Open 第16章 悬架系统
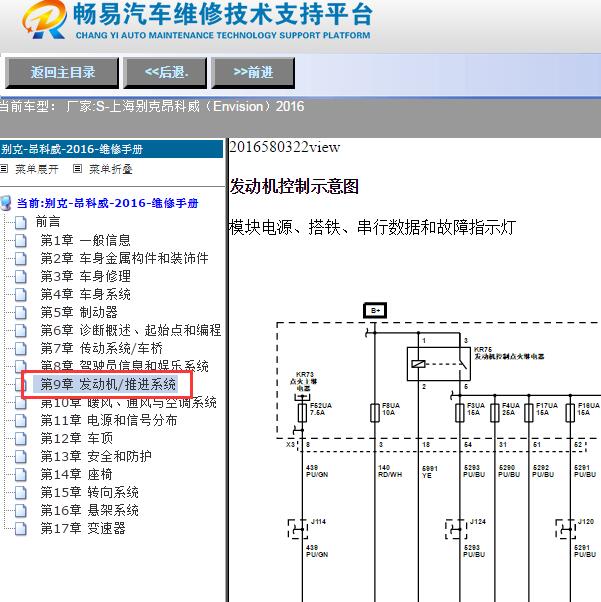This screenshot has height=602, width=601. tap(89, 510)
